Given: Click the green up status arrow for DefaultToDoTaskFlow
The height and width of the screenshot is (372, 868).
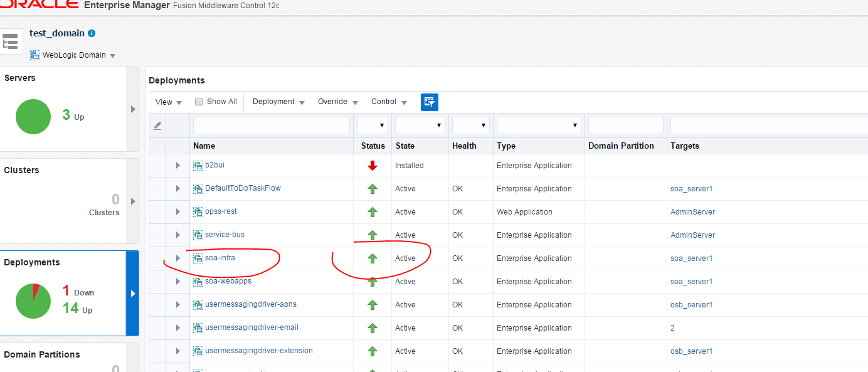Looking at the screenshot, I should (x=373, y=189).
